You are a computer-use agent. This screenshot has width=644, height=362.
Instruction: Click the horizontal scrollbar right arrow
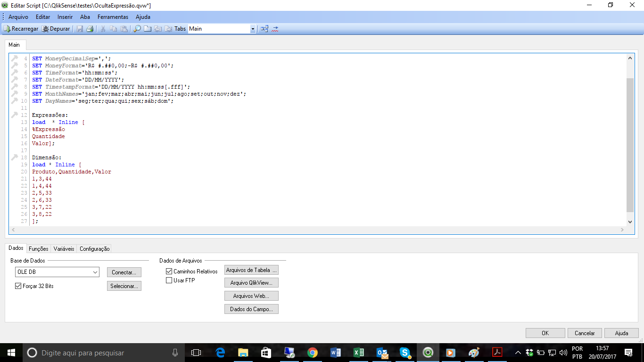[622, 230]
